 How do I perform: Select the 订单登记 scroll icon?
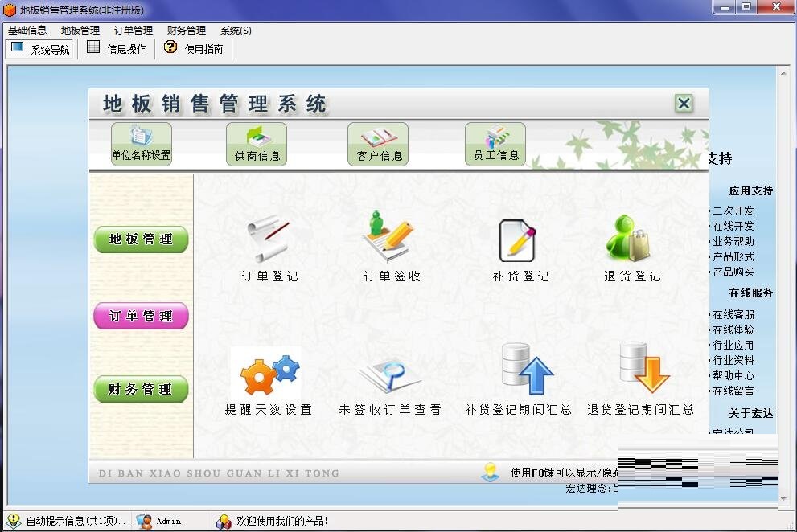coord(267,241)
